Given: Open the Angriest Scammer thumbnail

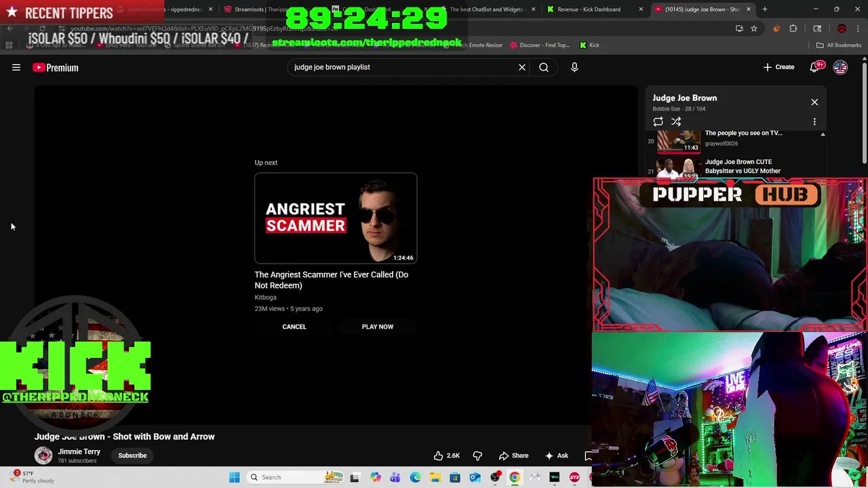Looking at the screenshot, I should tap(336, 218).
